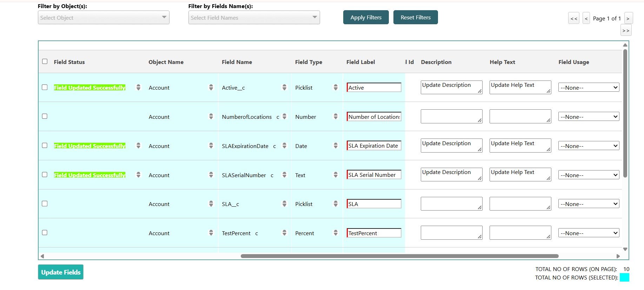Click sort arrows beside Number field type
The image size is (644, 290).
point(336,116)
